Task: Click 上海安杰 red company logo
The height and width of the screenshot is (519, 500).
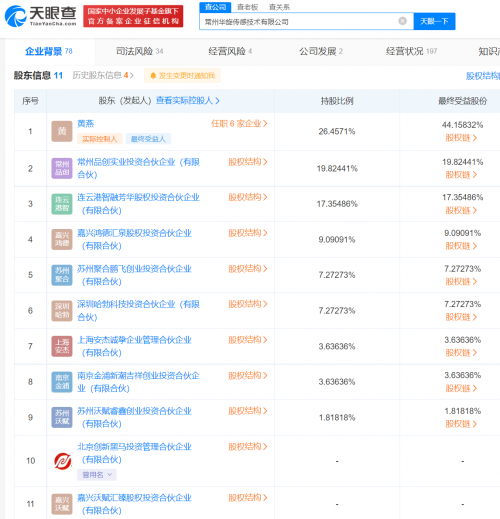Action: (x=62, y=346)
